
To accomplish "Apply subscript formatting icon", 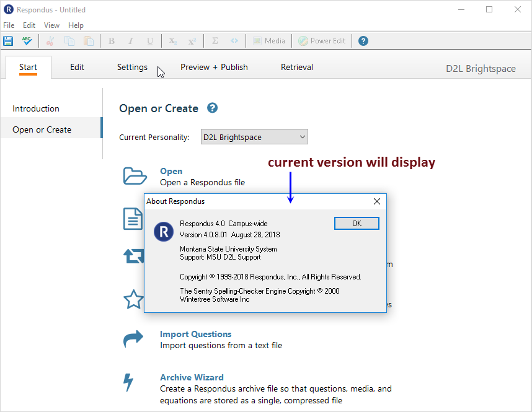I will 173,41.
